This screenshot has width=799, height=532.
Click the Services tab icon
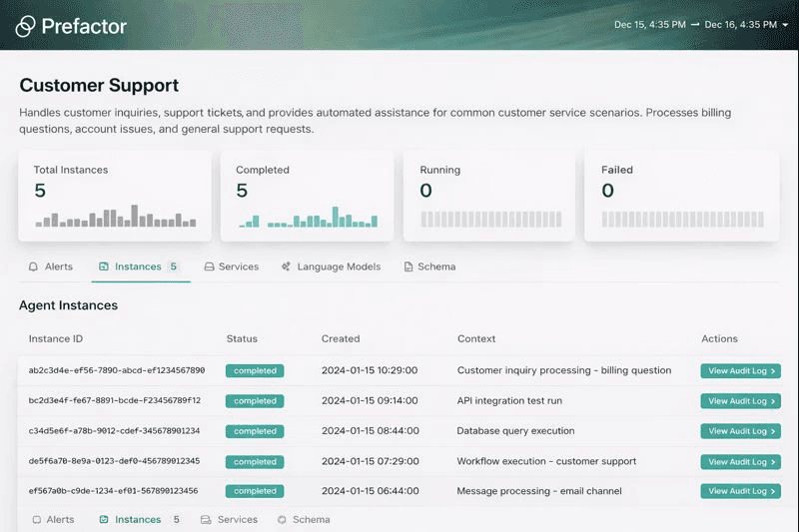point(209,266)
